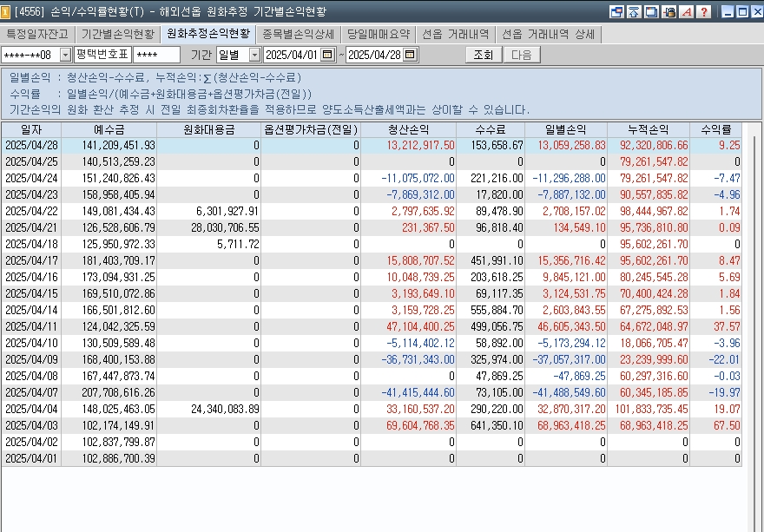Click cumulative profit 92,320,806.66
Viewport: 764px width, 532px height.
[649, 145]
